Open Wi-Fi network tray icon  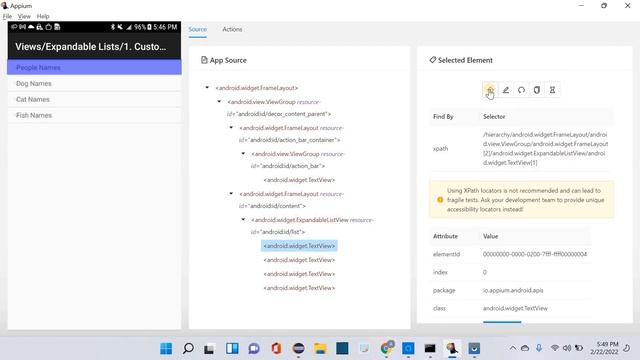554,348
